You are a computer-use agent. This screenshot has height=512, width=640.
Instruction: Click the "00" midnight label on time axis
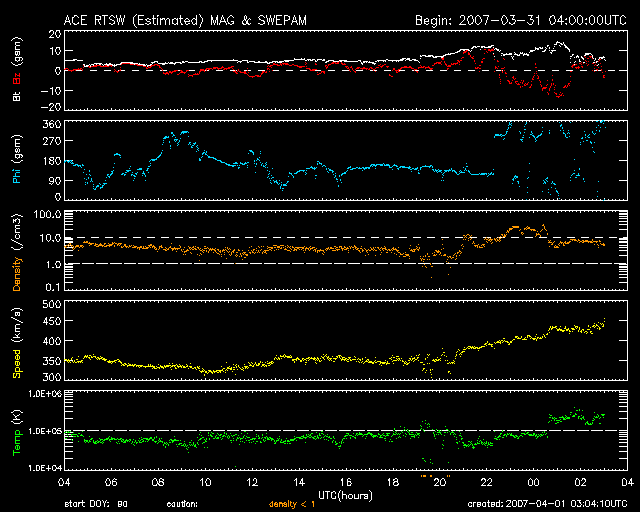[533, 483]
